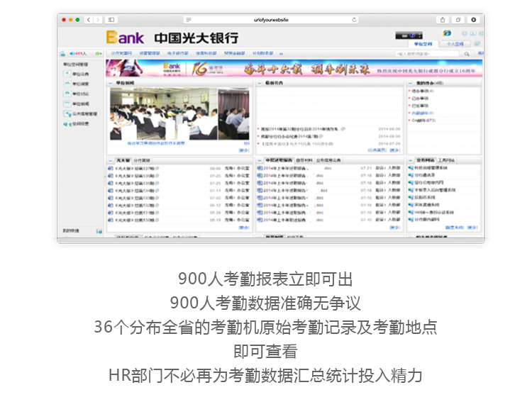This screenshot has height=402, width=532.
Task: Click the online users 411人 indicator
Action: tap(78, 54)
